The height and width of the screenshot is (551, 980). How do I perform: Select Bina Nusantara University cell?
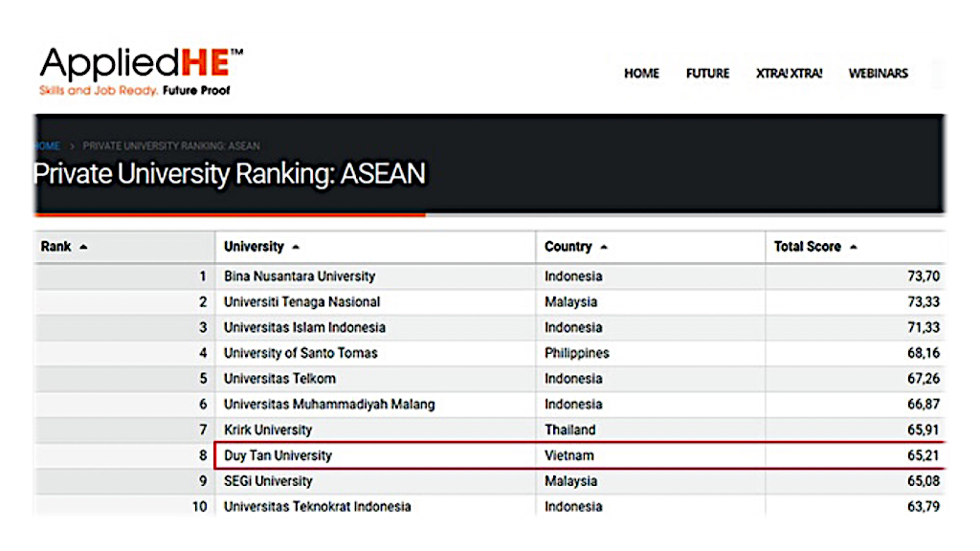pos(375,276)
